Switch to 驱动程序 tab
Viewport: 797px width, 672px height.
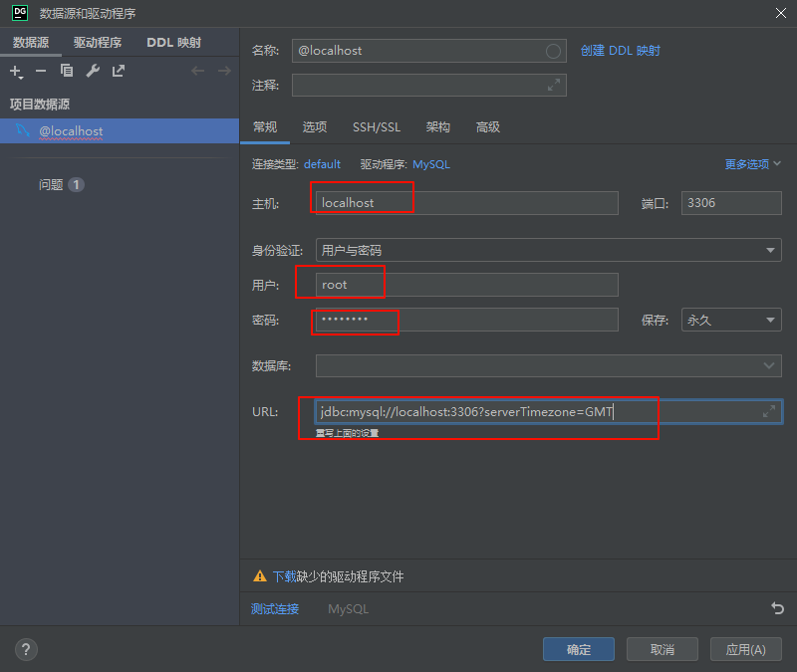click(x=97, y=42)
